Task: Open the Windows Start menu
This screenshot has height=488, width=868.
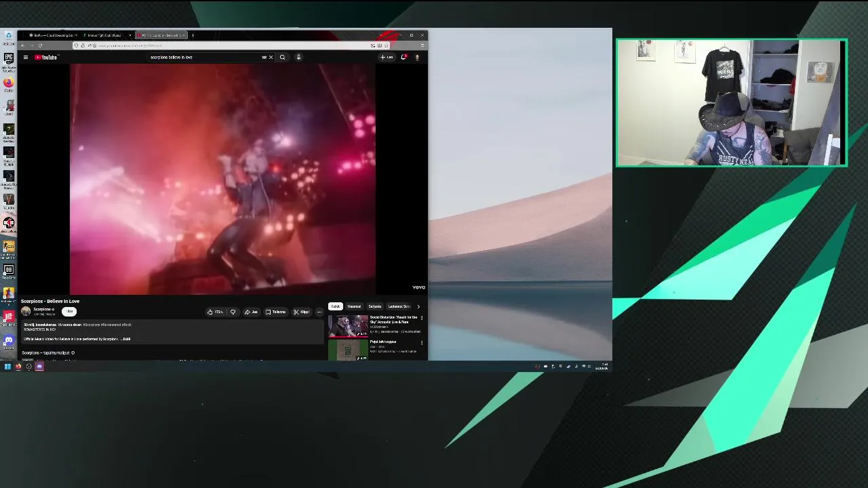Action: tap(7, 367)
